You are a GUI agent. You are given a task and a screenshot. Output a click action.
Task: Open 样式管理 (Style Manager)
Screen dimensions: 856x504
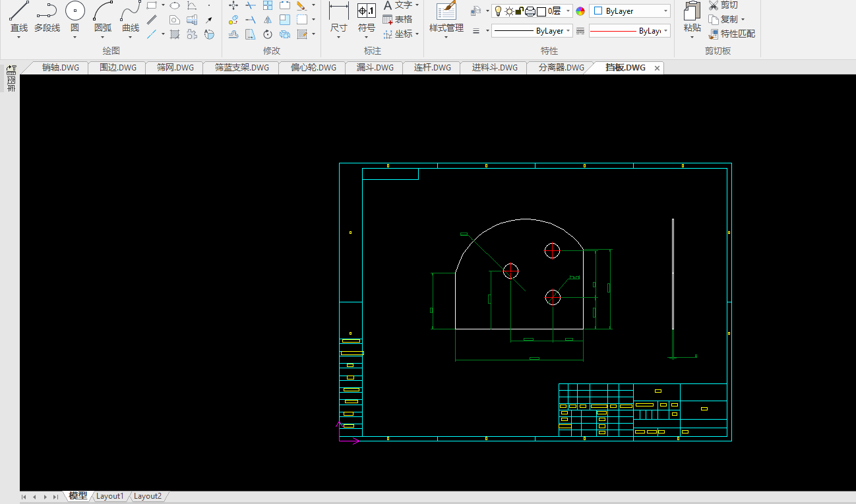[446, 12]
